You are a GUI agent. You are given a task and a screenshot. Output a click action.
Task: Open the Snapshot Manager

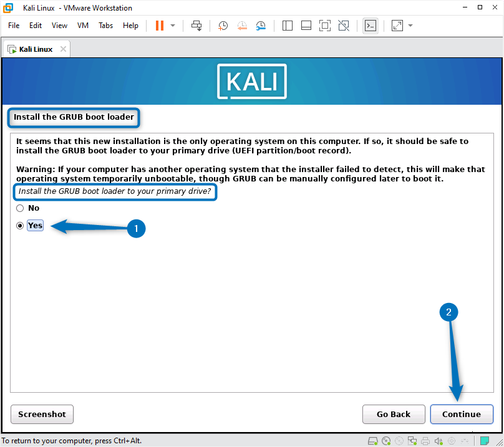point(261,26)
